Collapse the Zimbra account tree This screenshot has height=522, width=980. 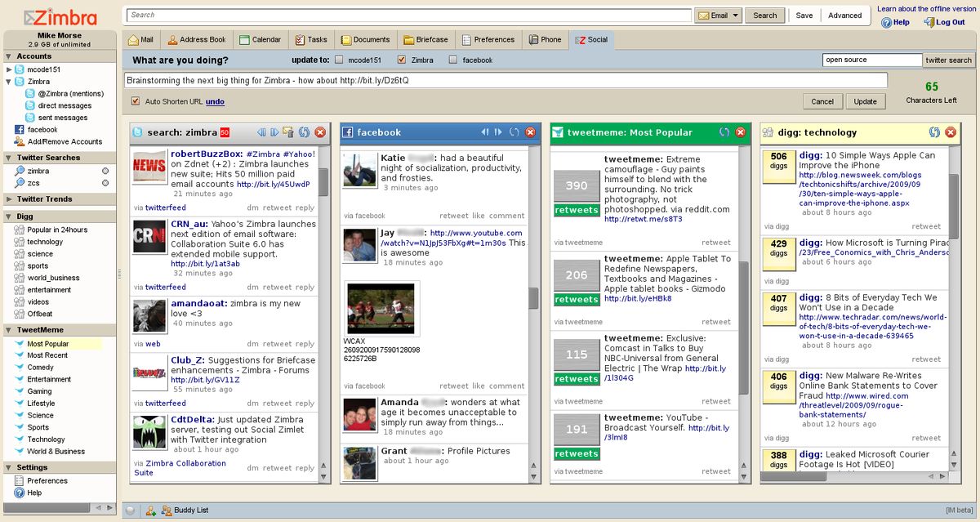click(x=9, y=82)
